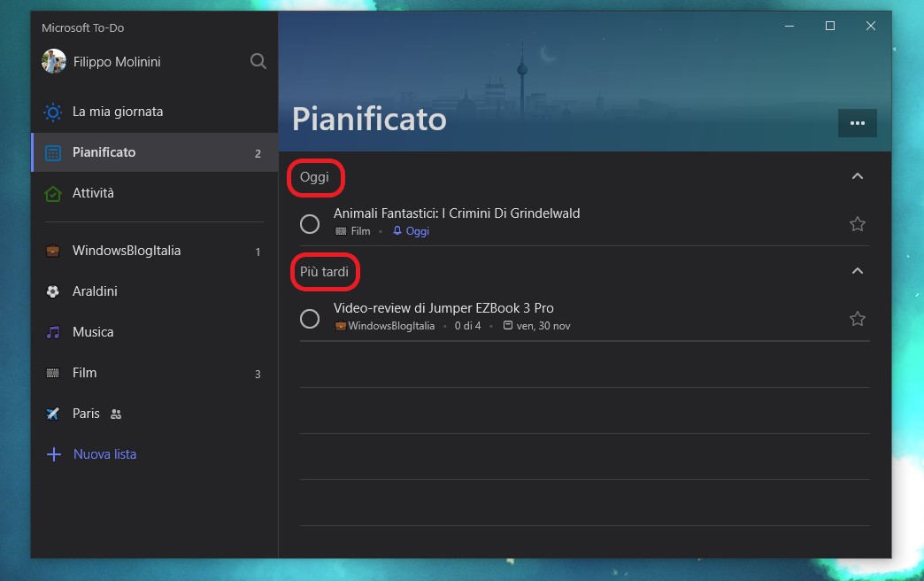Open La mia giornata list
924x581 pixels.
point(154,112)
